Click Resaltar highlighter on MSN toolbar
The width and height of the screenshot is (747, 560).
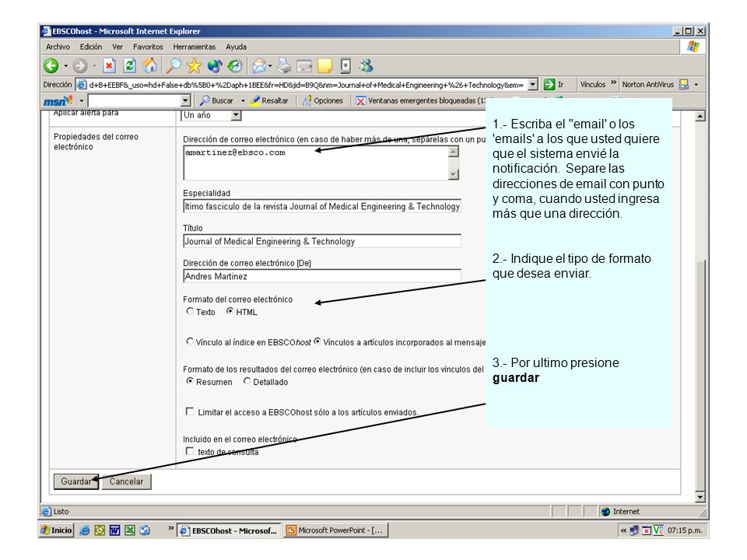coord(270,101)
